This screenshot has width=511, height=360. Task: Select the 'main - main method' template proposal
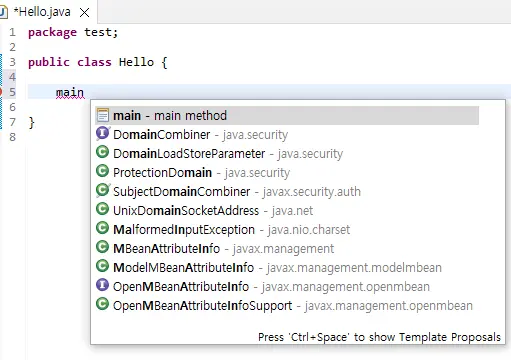(x=287, y=116)
